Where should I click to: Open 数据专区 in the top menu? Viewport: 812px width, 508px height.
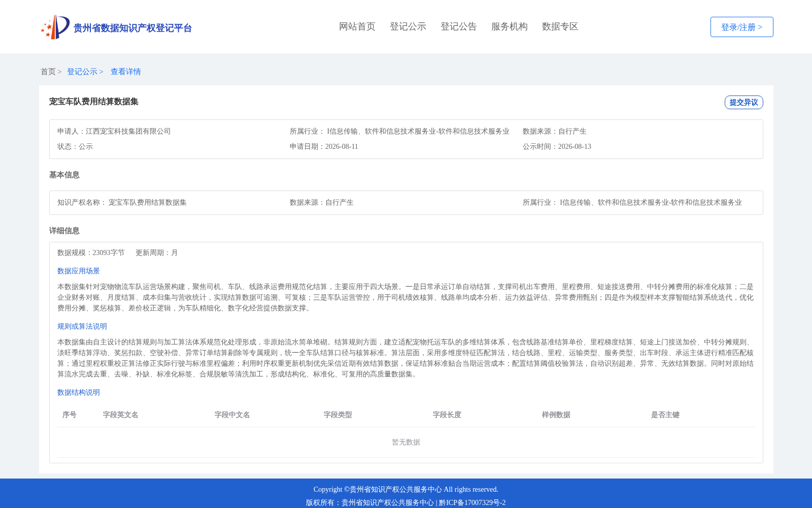click(560, 26)
